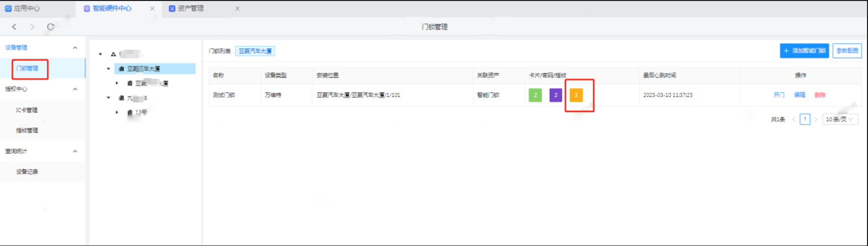This screenshot has width=868, height=246.
Task: Click the orange fingerprint count badge
Action: tap(576, 95)
